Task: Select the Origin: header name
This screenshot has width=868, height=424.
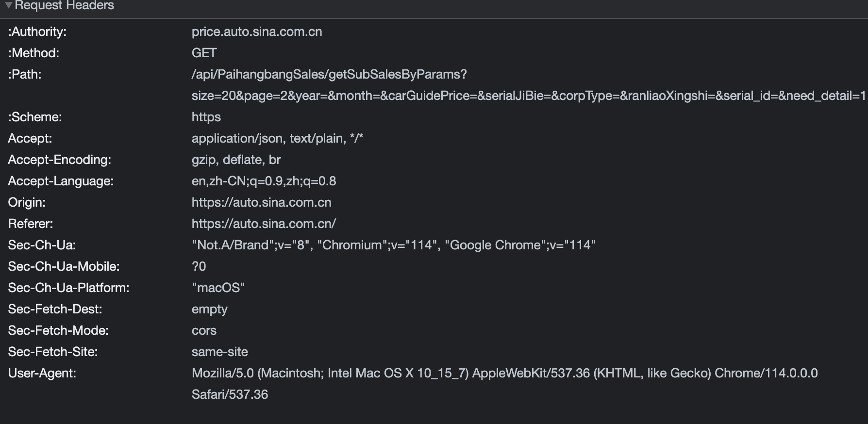Action: point(27,202)
